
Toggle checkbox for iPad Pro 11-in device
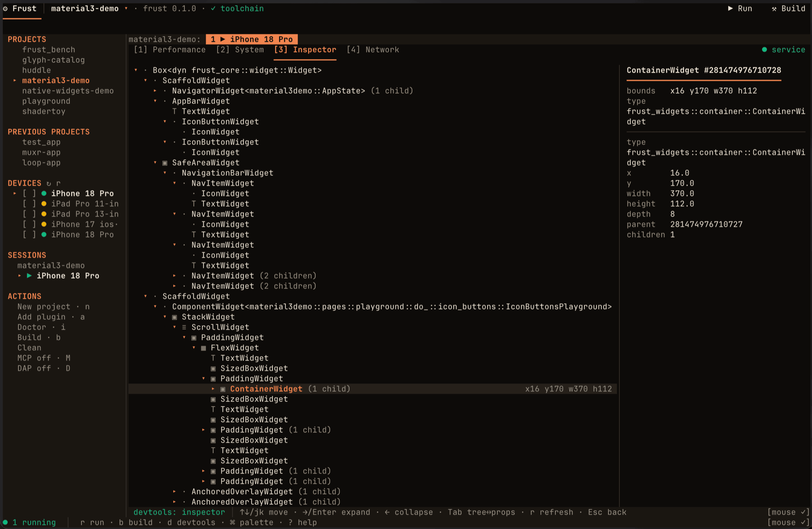click(29, 204)
